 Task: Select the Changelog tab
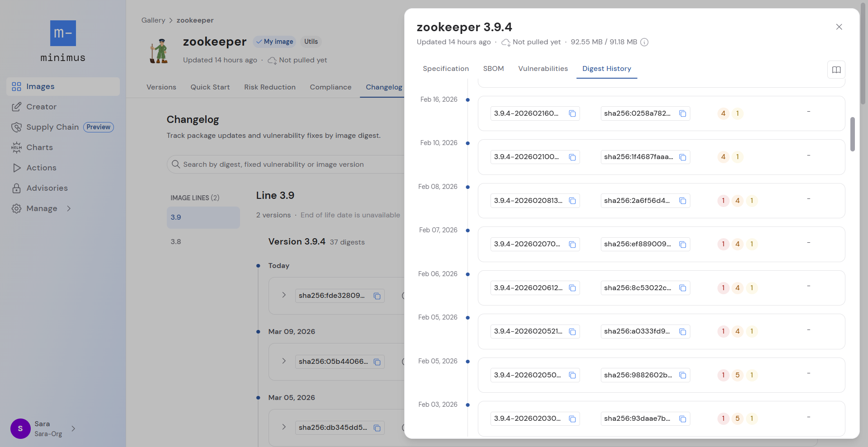point(384,87)
